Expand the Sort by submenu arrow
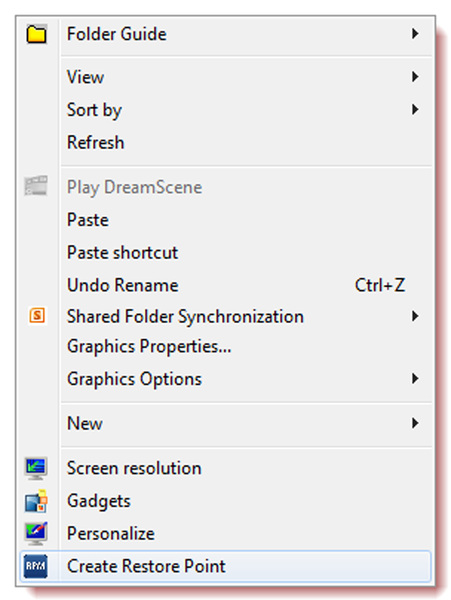 pyautogui.click(x=415, y=110)
